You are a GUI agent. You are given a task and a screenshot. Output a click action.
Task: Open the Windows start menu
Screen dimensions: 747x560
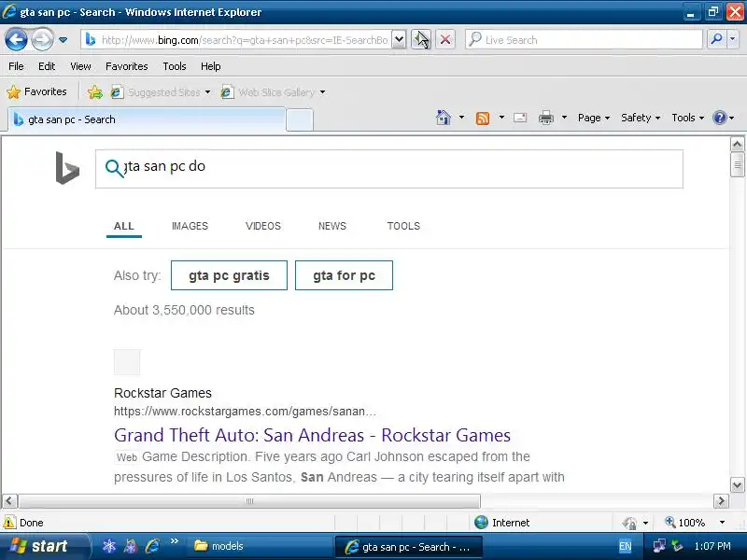click(43, 546)
